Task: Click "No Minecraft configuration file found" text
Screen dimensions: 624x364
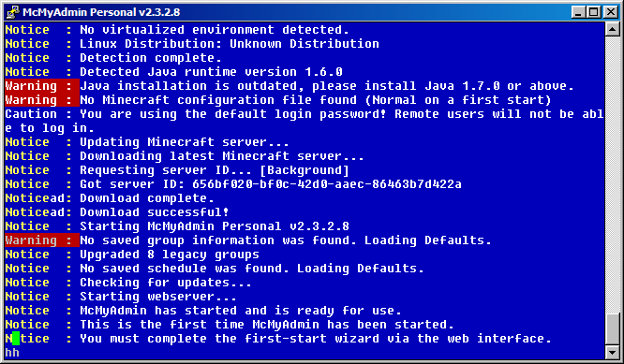Action: point(315,100)
